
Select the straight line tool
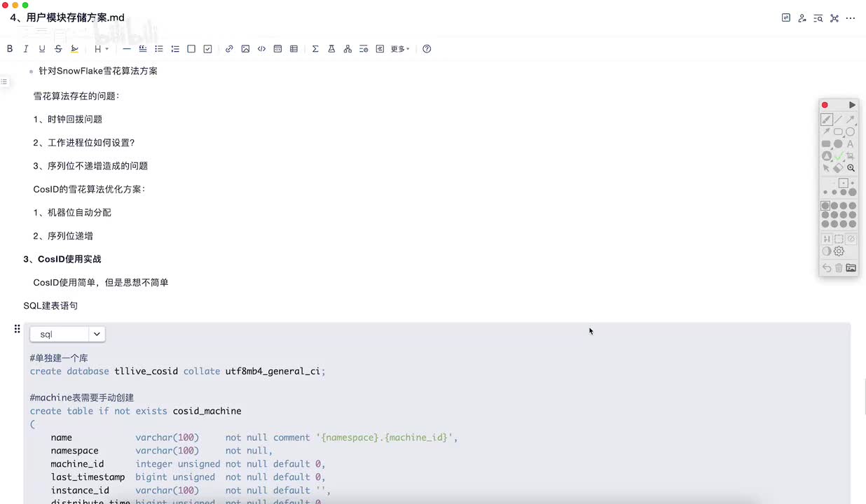[x=839, y=120]
